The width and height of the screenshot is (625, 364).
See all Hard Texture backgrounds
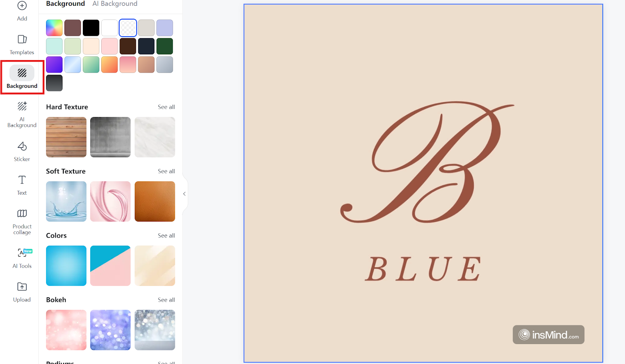coord(166,107)
